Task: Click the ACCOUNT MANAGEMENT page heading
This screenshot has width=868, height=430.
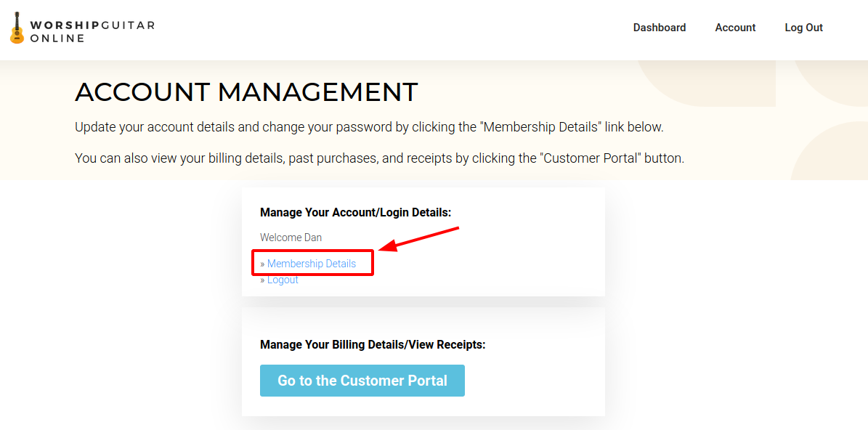Action: coord(246,92)
